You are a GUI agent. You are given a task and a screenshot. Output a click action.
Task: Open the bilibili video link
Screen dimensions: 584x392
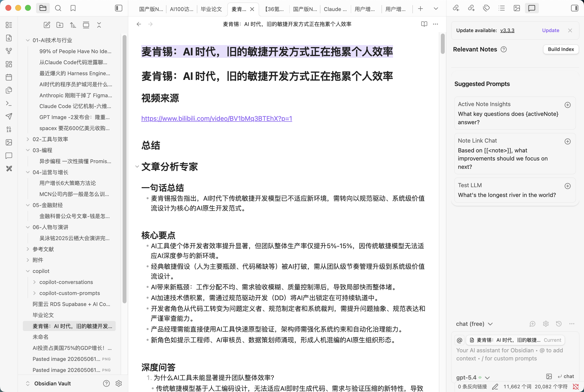(216, 119)
